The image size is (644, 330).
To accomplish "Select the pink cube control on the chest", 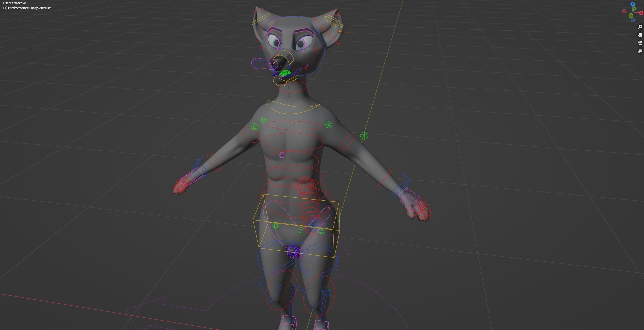I will tap(282, 155).
